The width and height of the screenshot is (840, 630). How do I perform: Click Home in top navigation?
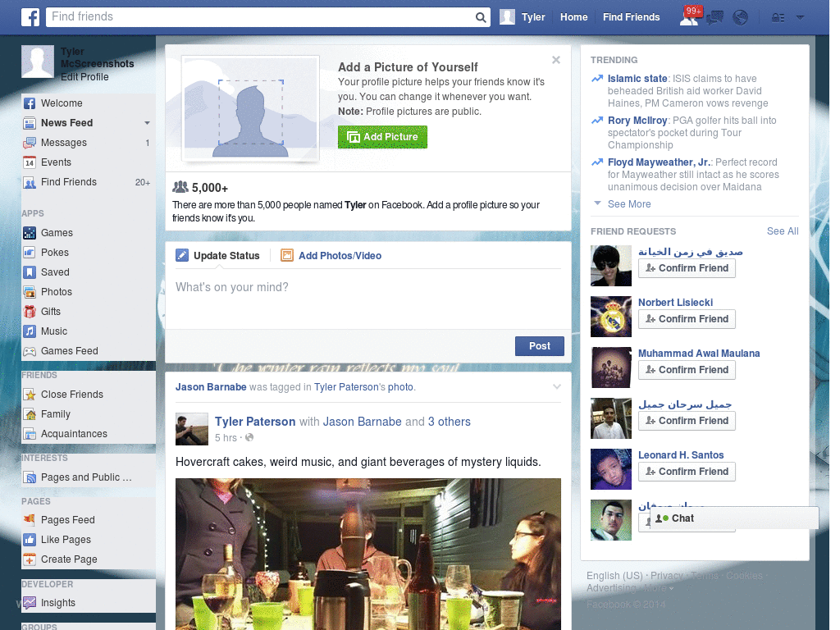[573, 17]
